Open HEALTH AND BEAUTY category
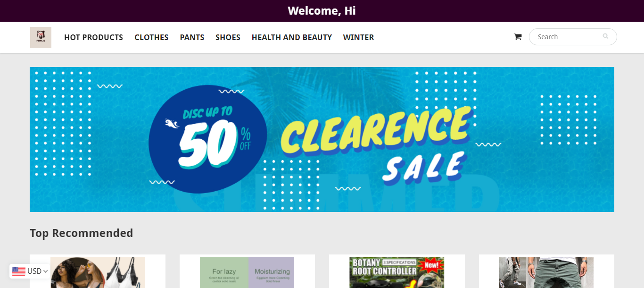This screenshot has height=288, width=644. (292, 37)
